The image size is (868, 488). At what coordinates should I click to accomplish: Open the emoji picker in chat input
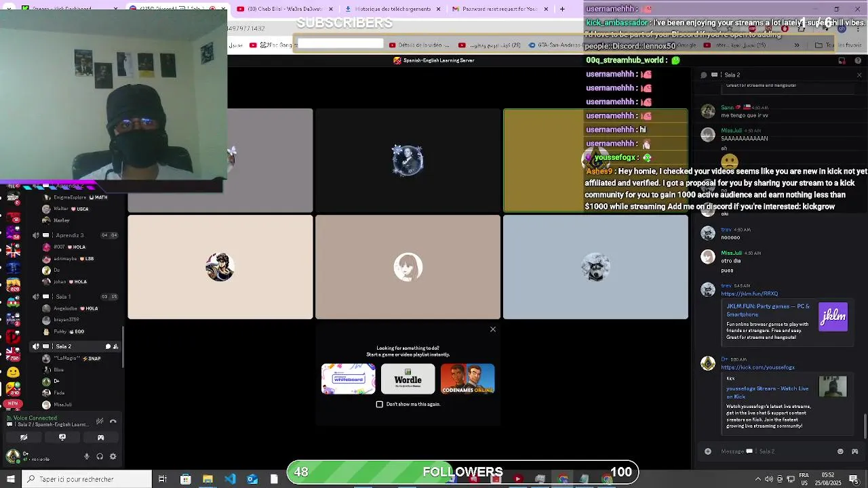[840, 451]
